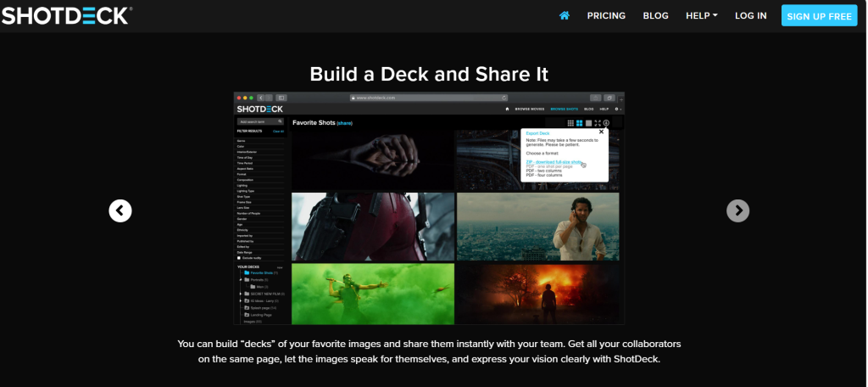Click the Export Deck download icon
This screenshot has width=868, height=387.
click(606, 123)
